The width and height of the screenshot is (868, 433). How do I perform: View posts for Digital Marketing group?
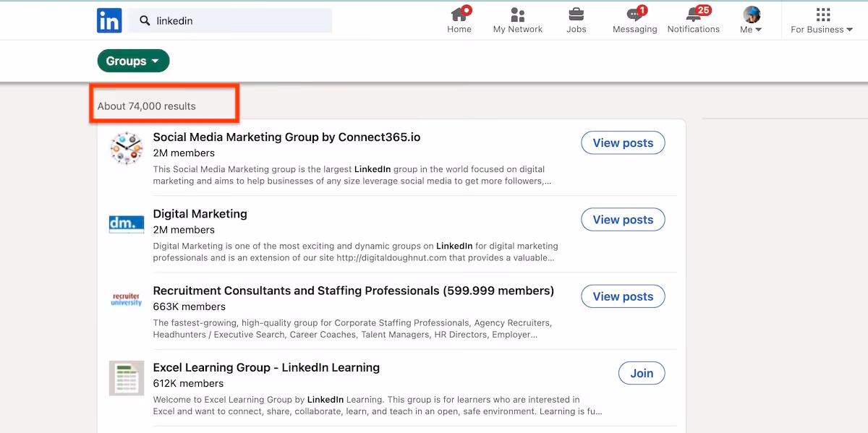[623, 220]
